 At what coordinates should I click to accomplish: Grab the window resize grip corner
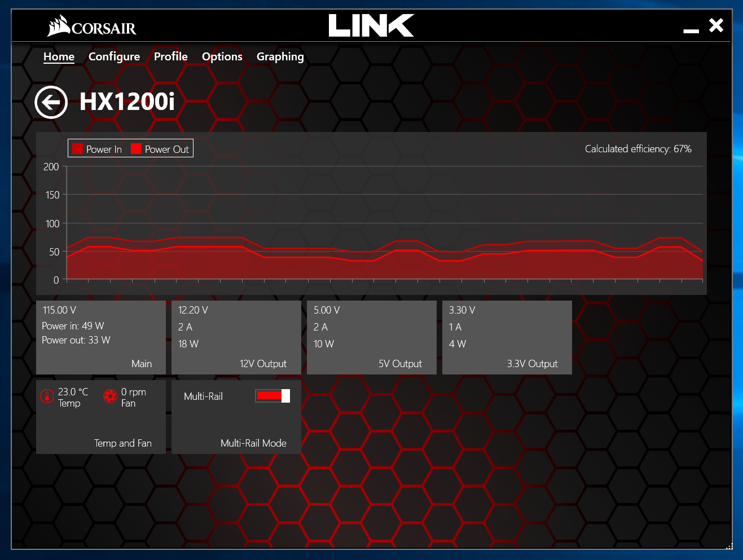click(x=729, y=546)
